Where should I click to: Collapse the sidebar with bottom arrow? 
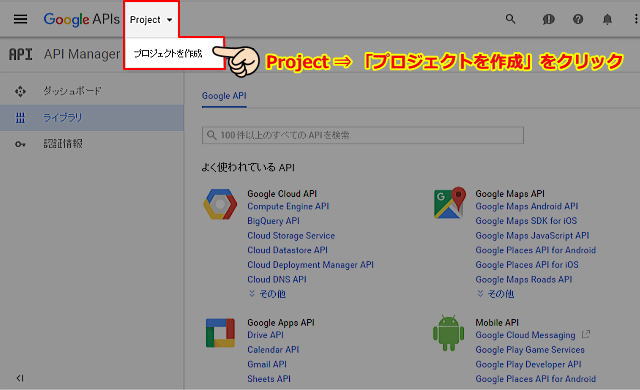pyautogui.click(x=20, y=378)
